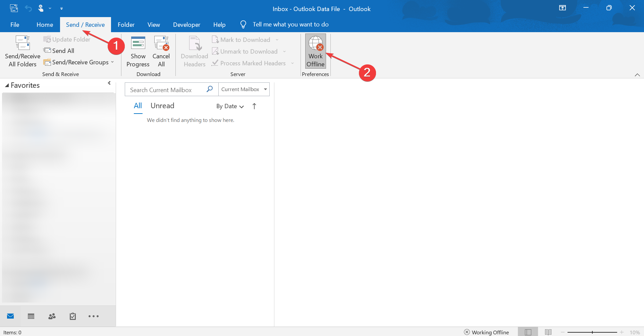Adjust the zoom slider in status bar
The height and width of the screenshot is (336, 644).
click(x=593, y=332)
